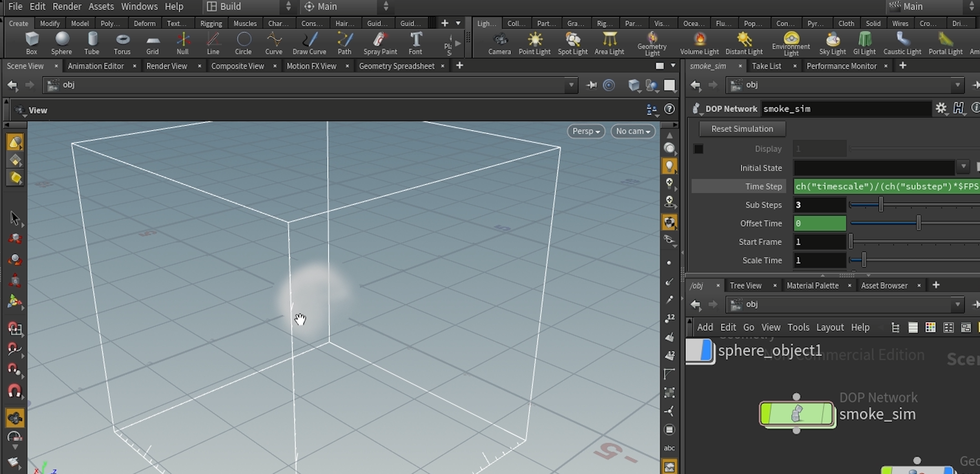Toggle the Display checkbox in parameters

click(698, 149)
